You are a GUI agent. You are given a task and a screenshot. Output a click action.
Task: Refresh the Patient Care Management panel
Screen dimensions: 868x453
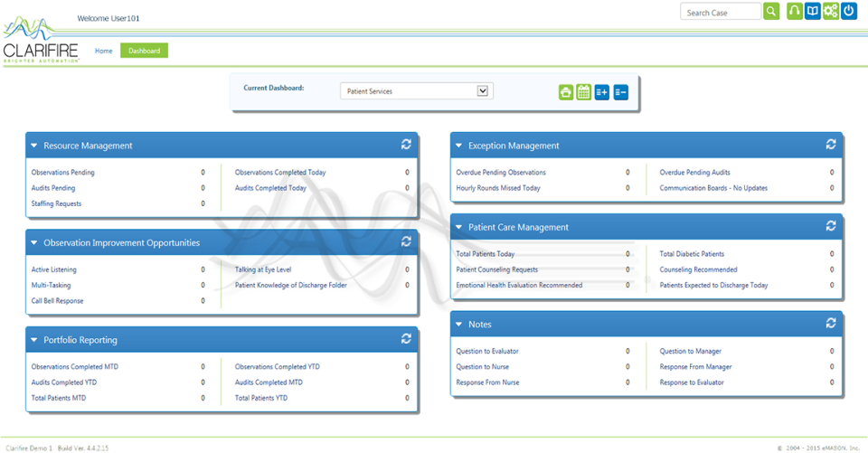pos(831,226)
